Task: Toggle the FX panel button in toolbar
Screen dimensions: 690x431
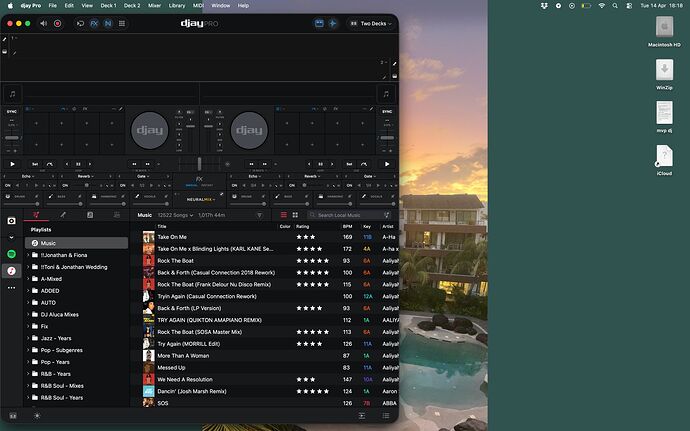Action: tap(94, 23)
